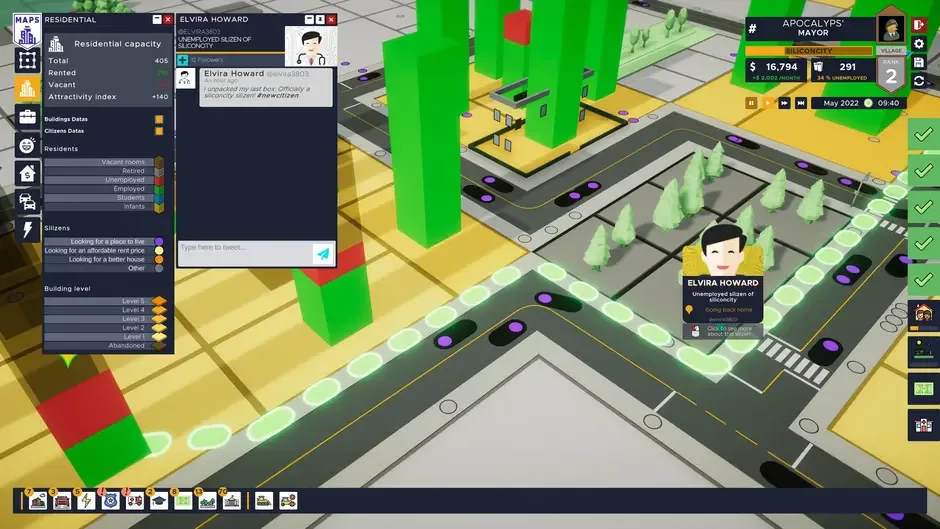
Task: Click the red exit game icon
Action: coord(918,25)
